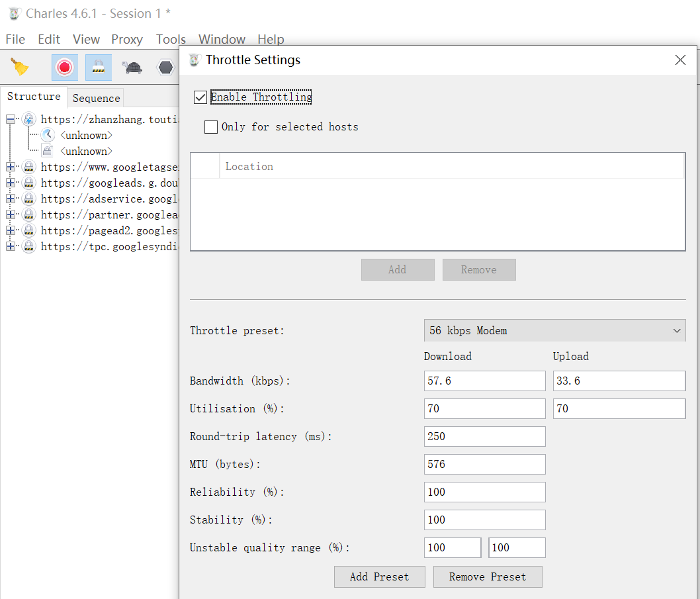Expand the googleads.g.dou host node
The image size is (700, 599).
click(x=11, y=183)
